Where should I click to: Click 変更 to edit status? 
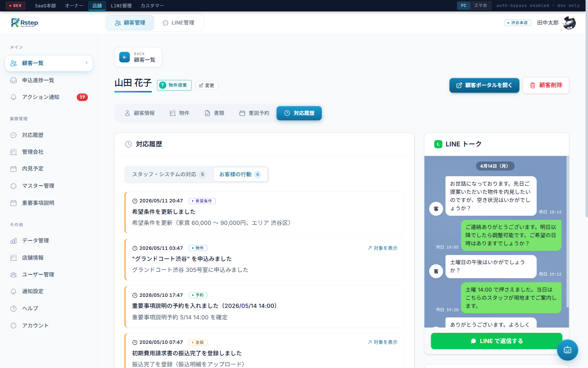click(207, 85)
